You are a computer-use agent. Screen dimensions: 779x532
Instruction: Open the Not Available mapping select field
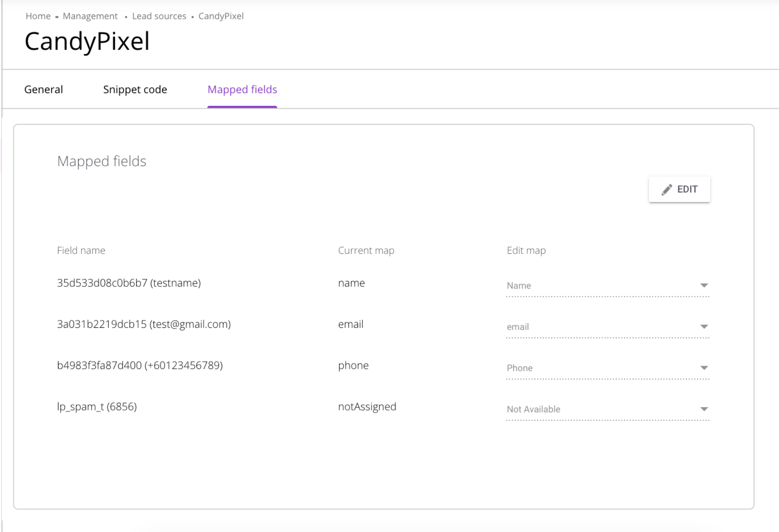pos(599,409)
